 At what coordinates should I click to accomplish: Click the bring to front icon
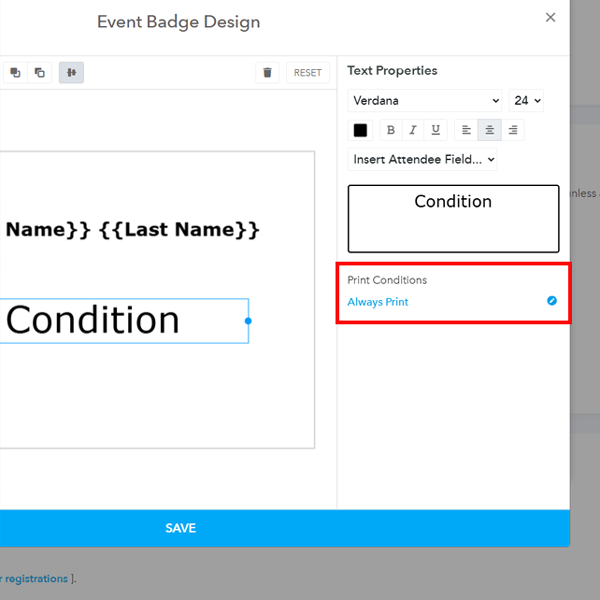coord(15,72)
